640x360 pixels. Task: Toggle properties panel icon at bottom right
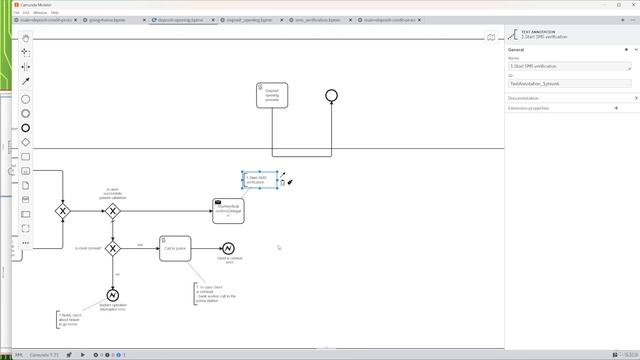[615, 355]
